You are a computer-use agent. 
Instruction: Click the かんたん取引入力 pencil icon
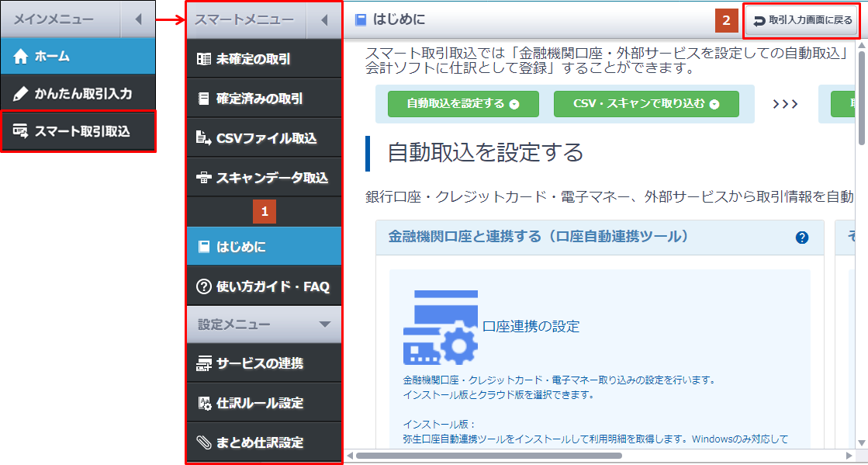19,93
